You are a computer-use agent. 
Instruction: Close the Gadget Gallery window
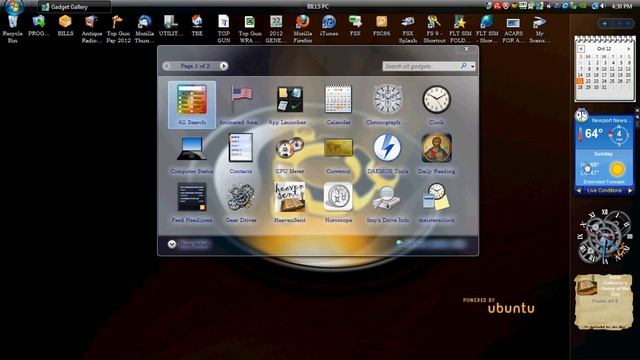click(467, 49)
